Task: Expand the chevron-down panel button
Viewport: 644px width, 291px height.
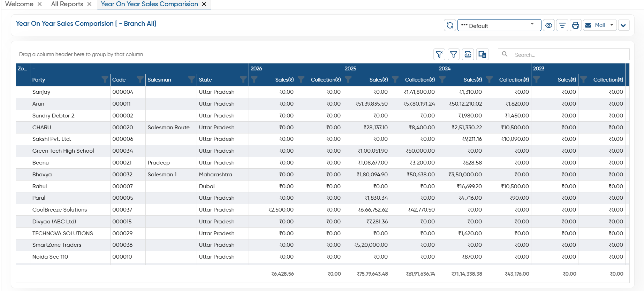Action: [x=624, y=25]
